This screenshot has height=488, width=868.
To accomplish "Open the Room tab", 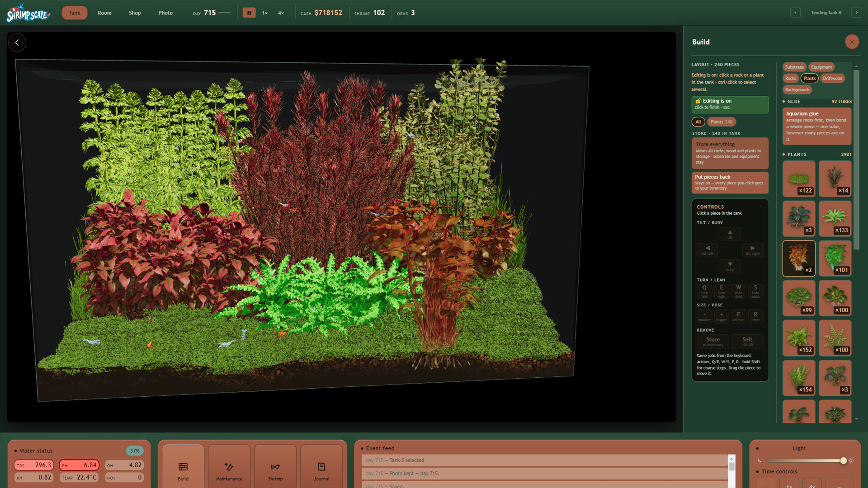I will [x=104, y=13].
